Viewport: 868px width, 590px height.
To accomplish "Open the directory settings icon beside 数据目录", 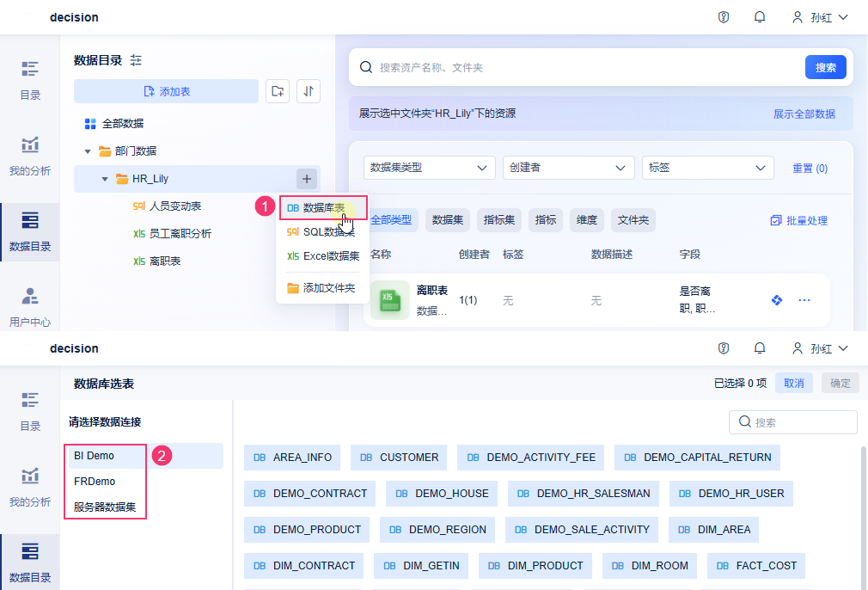I will [136, 60].
